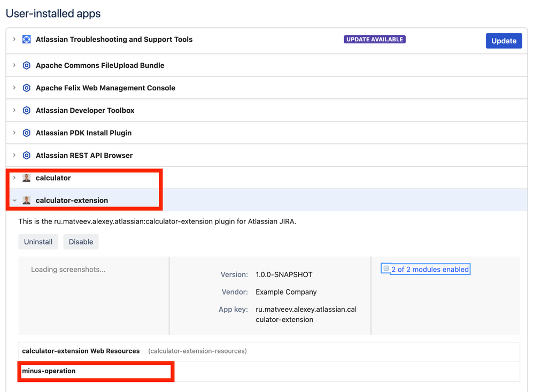Select the Atlassian PDK Install Plugin name
Viewport: 534px width, 392px height.
pyautogui.click(x=84, y=133)
